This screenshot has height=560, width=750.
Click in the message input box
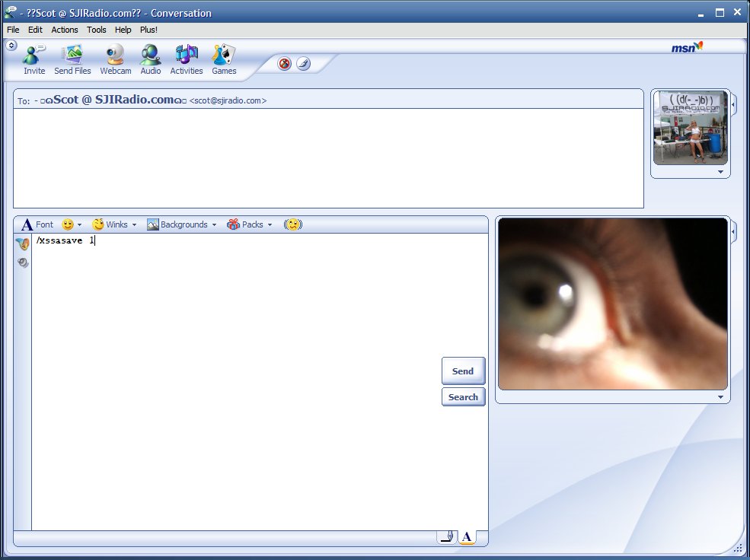pos(260,381)
